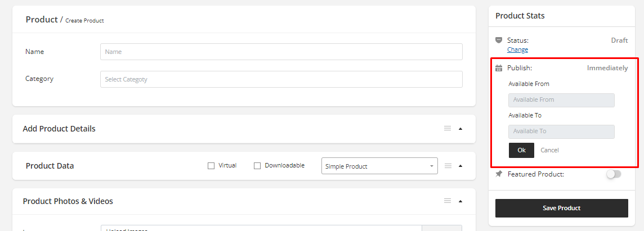Collapse the Product Photos & Videos arrow
The height and width of the screenshot is (231, 644).
click(460, 201)
